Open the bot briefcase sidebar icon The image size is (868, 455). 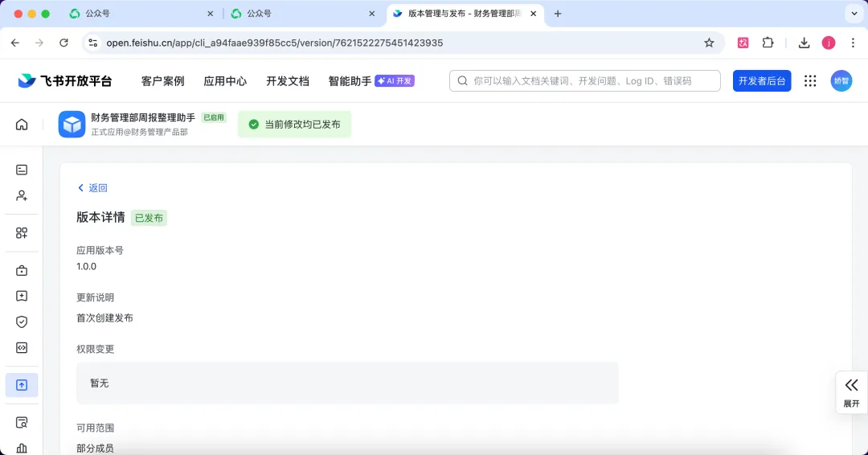point(22,271)
